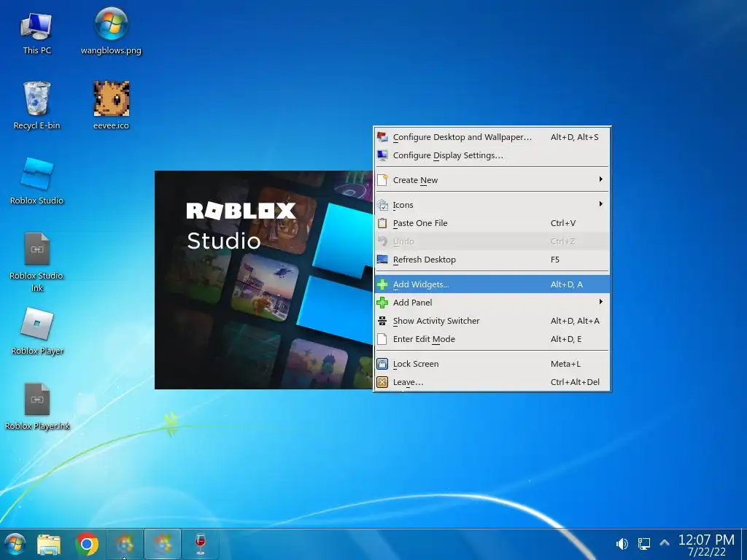Open the Icons submenu
The width and height of the screenshot is (747, 560).
click(492, 205)
